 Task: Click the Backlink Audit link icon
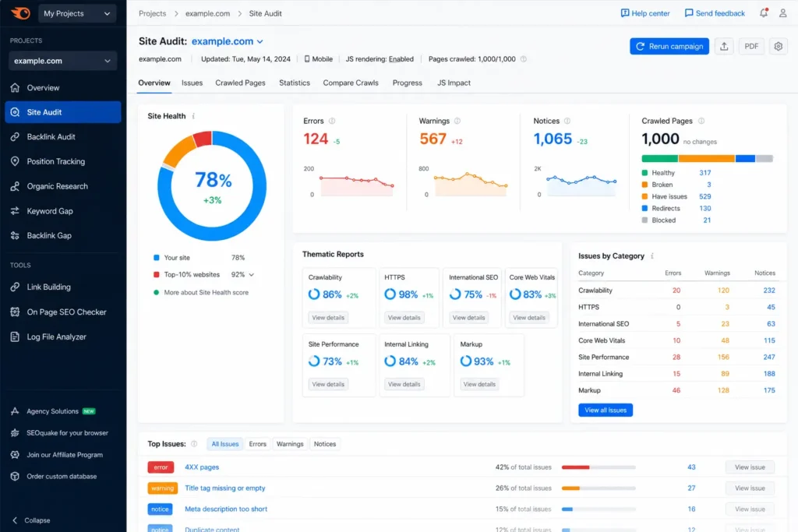[x=15, y=137]
